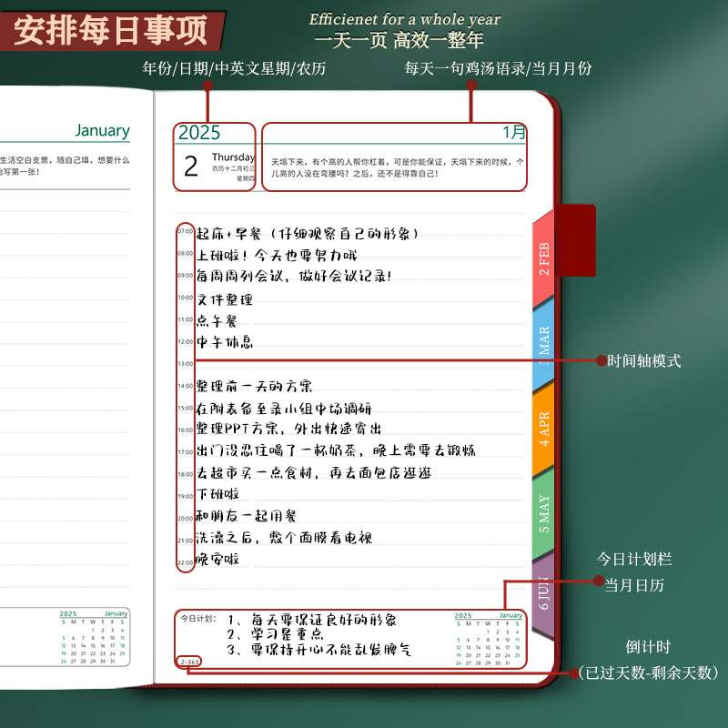
Task: Select plan item 2 学习是重点
Action: click(275, 634)
